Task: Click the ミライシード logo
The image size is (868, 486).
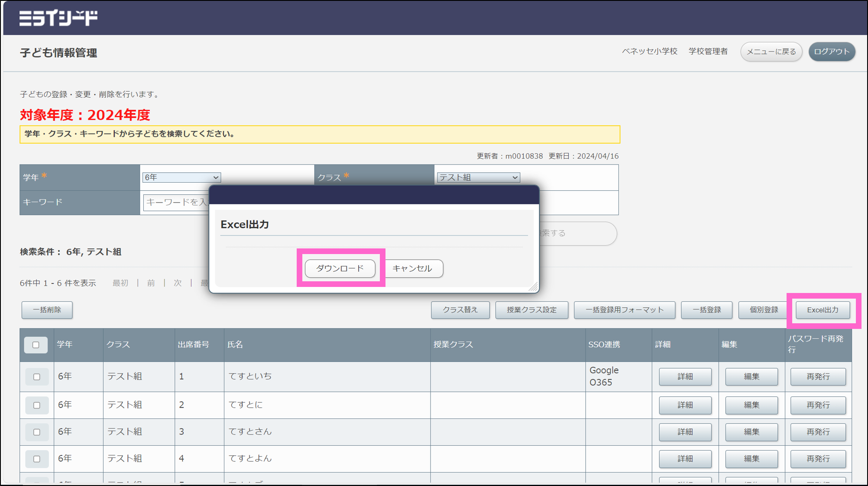Action: pos(58,18)
